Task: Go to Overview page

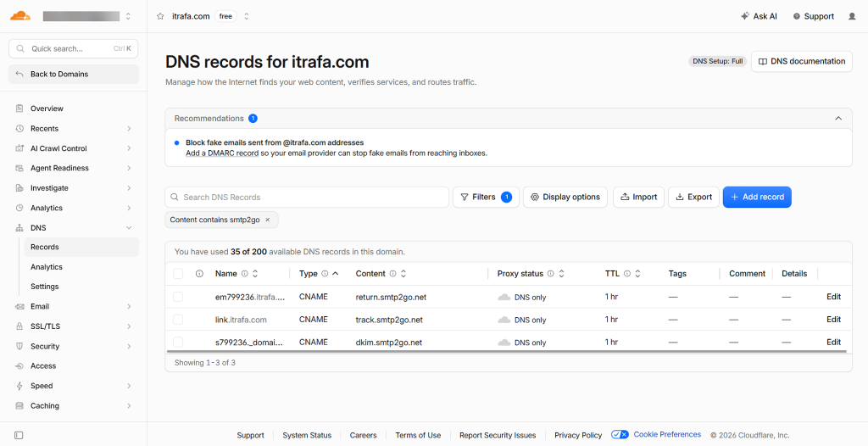Action: [75, 109]
